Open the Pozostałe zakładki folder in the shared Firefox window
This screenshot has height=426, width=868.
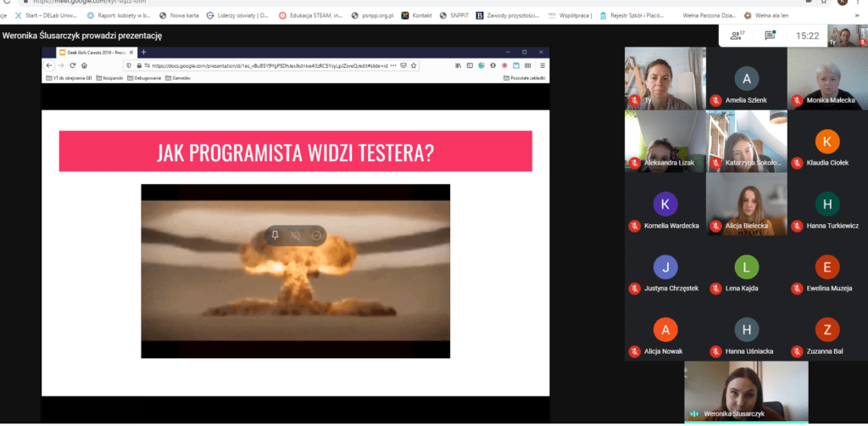[x=524, y=78]
